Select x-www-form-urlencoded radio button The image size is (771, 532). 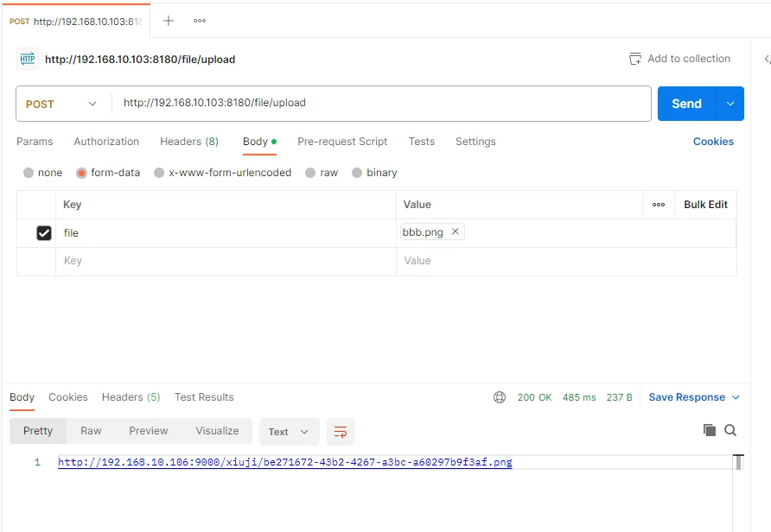pyautogui.click(x=159, y=173)
